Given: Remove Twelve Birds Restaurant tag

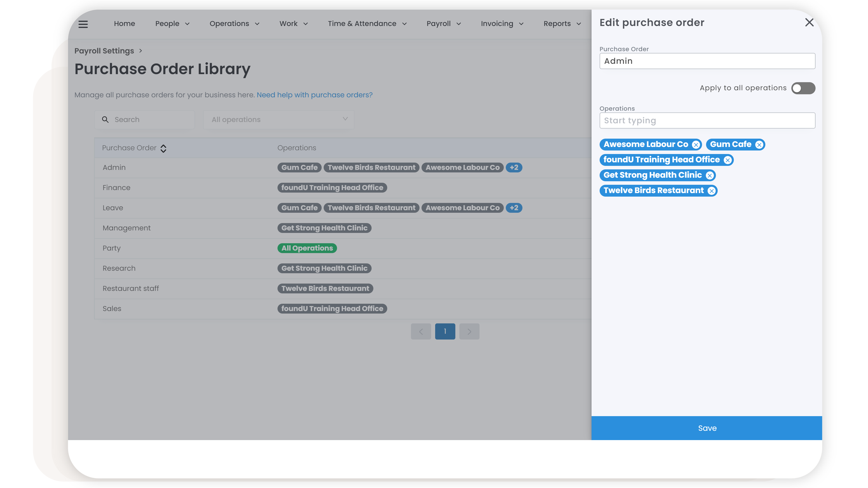Looking at the screenshot, I should click(x=711, y=191).
